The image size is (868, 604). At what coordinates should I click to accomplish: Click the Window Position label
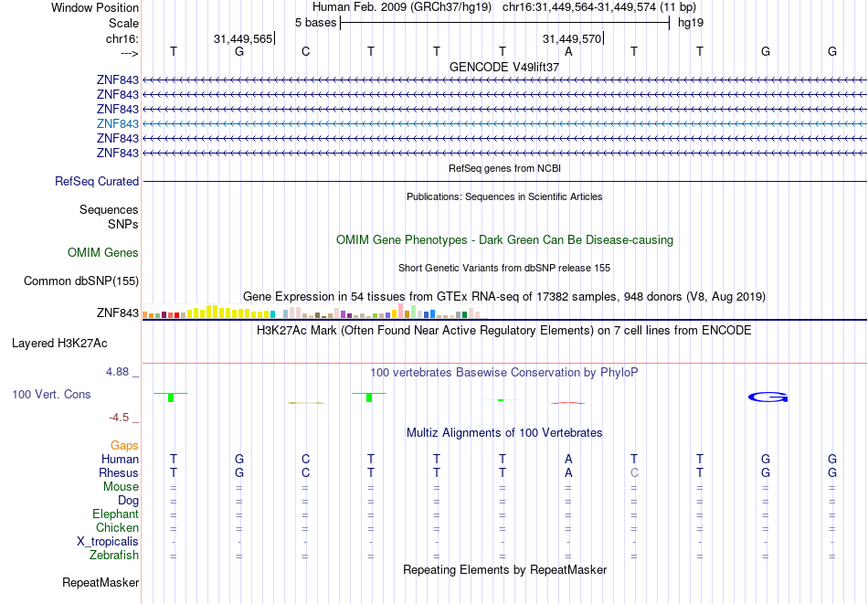point(95,7)
